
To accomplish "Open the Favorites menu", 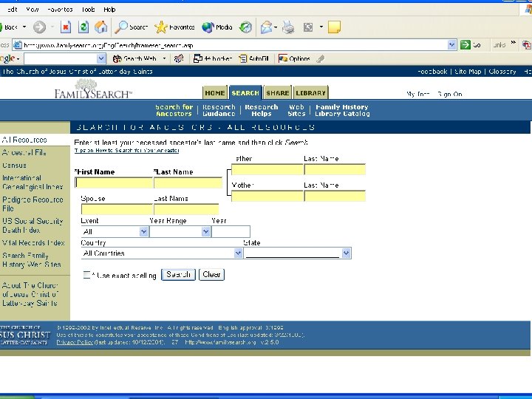I will point(60,10).
